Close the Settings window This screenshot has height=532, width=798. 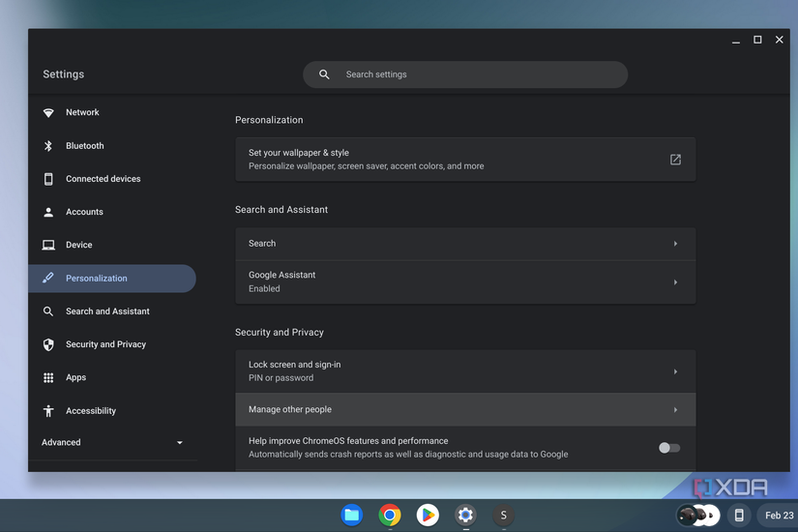(780, 40)
